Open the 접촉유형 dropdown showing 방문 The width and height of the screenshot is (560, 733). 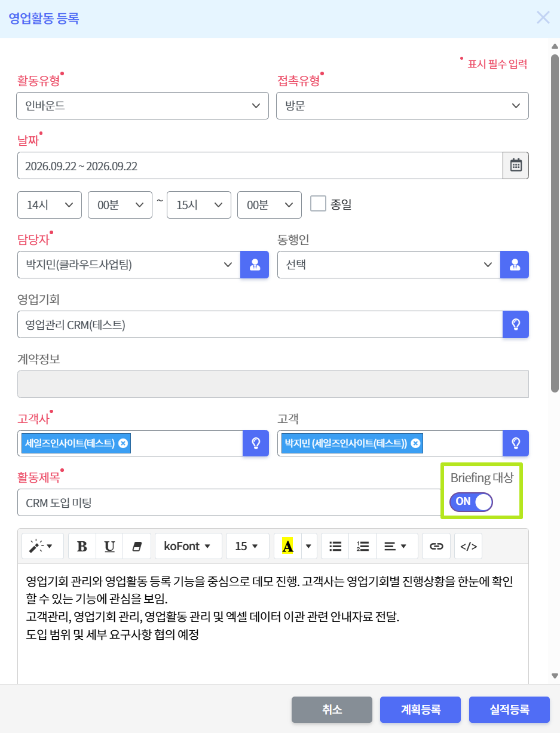402,106
